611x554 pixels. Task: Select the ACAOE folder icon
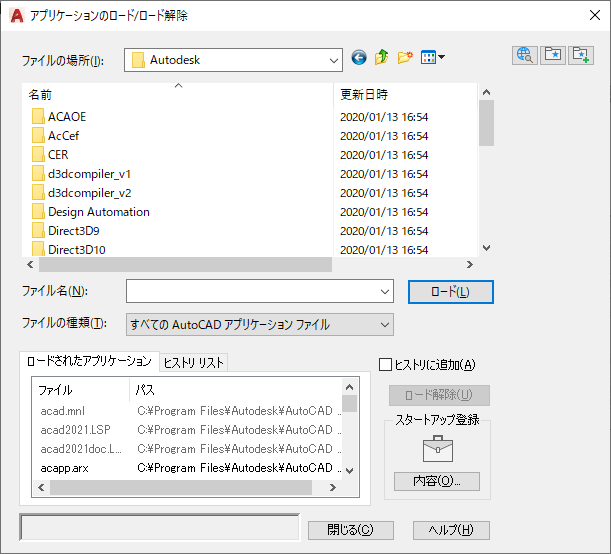pos(38,116)
